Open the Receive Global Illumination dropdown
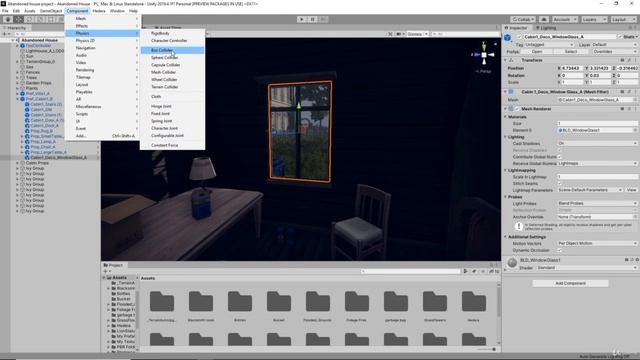The width and height of the screenshot is (640, 360). (597, 163)
